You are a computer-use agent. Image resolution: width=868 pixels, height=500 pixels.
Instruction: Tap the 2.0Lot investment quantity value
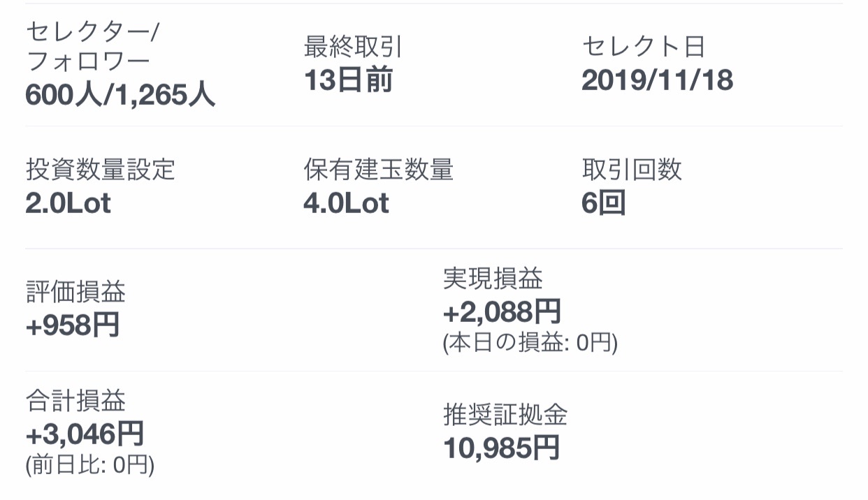(68, 203)
